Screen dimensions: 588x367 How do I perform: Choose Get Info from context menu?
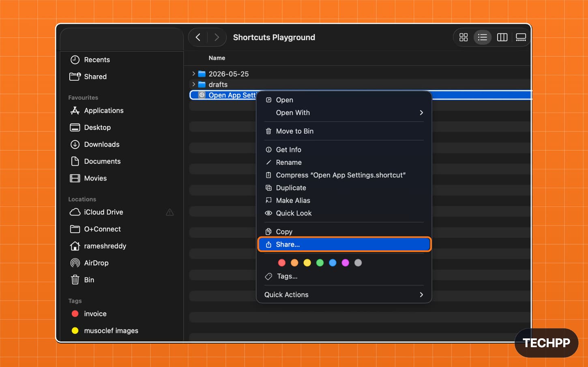(x=344, y=150)
